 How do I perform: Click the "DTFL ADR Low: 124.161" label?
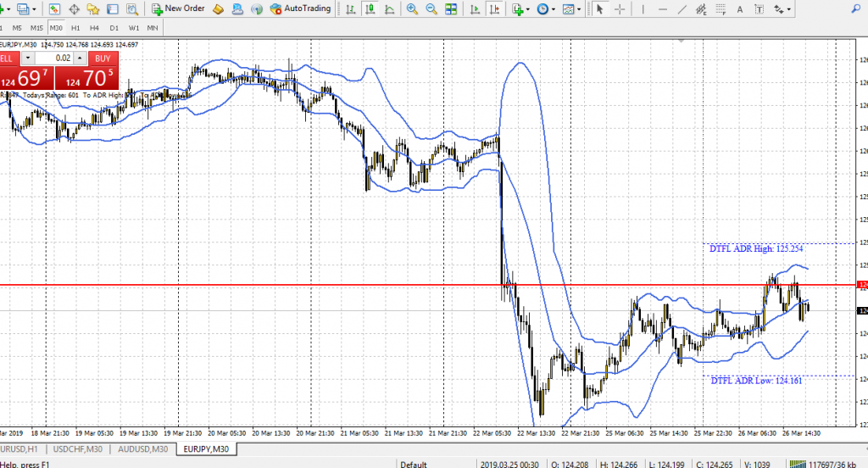pyautogui.click(x=756, y=381)
